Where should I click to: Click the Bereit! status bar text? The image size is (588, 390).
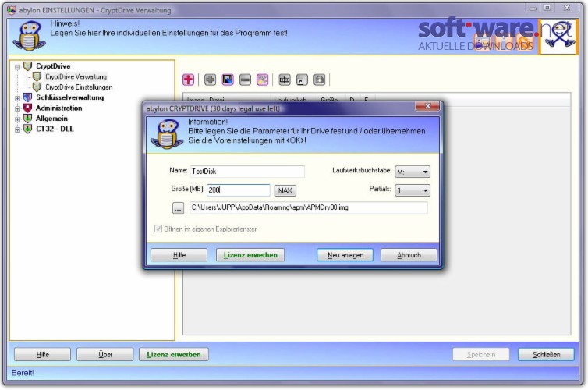click(x=23, y=373)
